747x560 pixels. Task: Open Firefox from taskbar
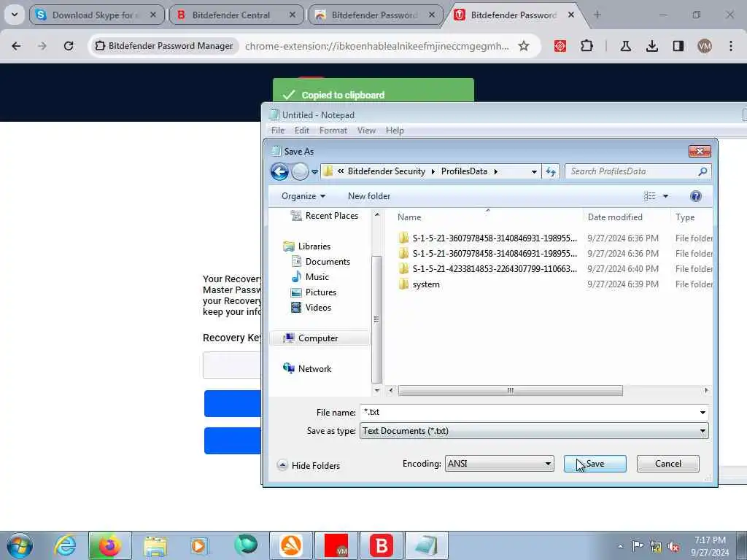(x=109, y=545)
